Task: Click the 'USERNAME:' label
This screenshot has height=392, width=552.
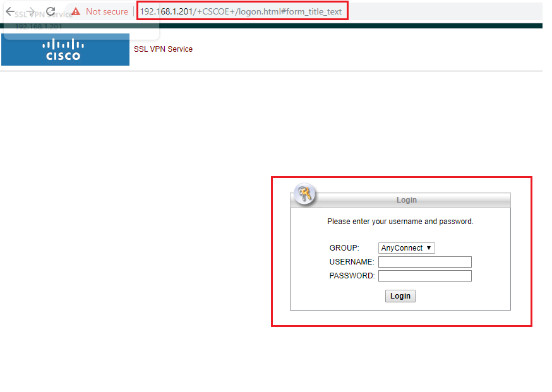Action: [x=352, y=262]
